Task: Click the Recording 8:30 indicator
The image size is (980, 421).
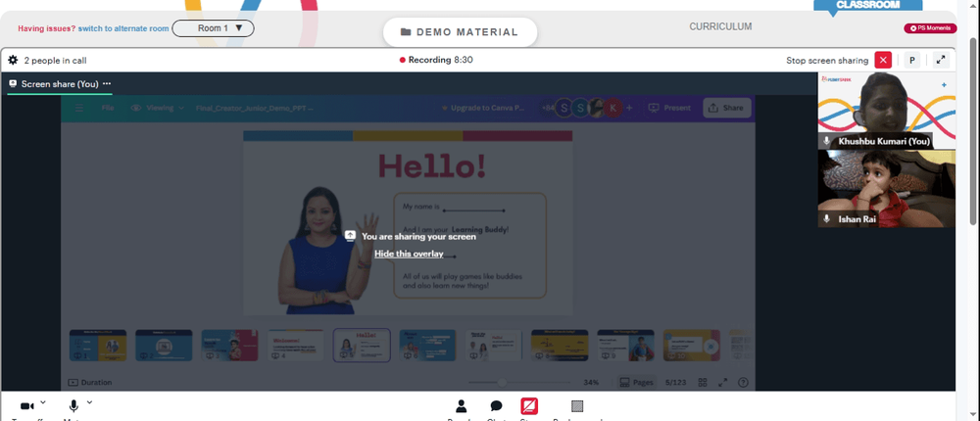Action: [436, 60]
